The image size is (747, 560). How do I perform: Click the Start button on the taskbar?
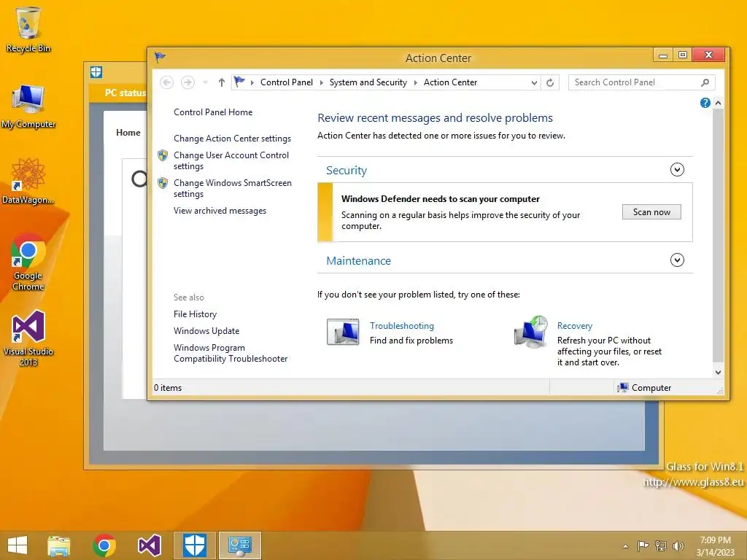tap(18, 545)
